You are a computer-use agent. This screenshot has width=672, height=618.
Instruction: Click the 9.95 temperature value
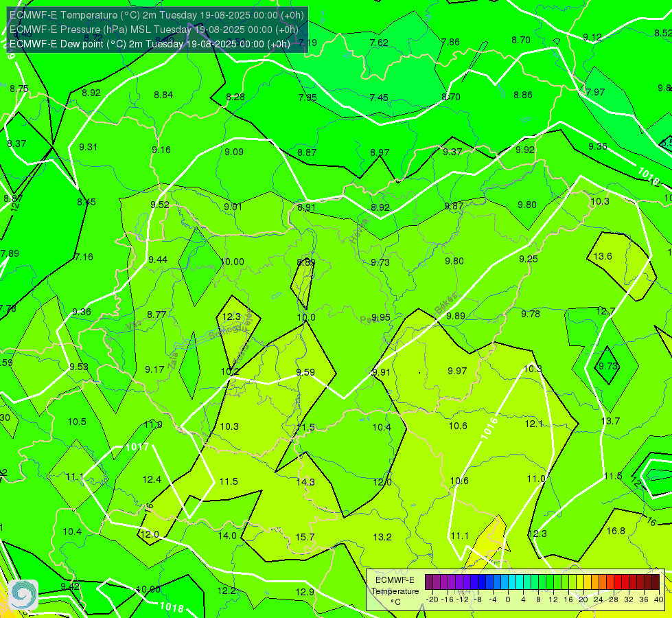tap(381, 317)
